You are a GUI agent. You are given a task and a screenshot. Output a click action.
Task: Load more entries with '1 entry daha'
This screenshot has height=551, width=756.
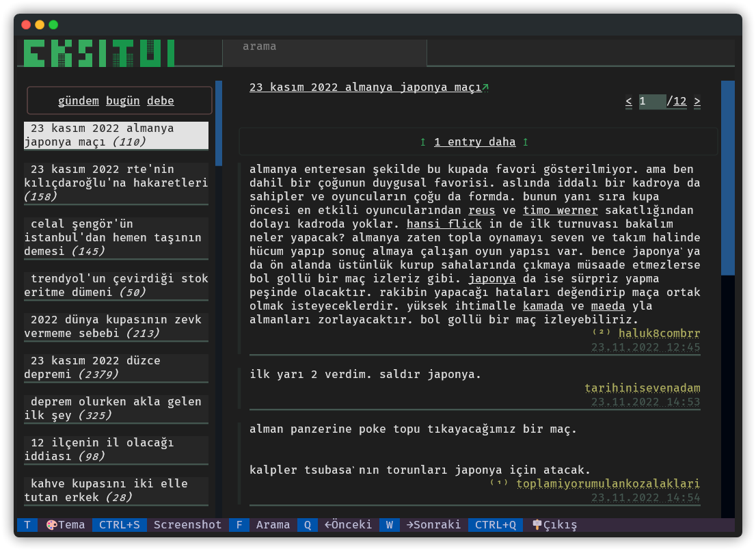[474, 142]
